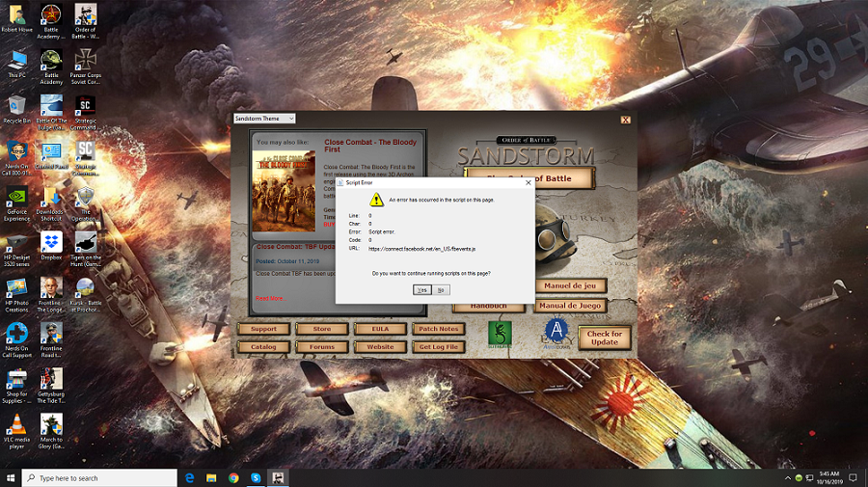868x487 pixels.
Task: Open the clock and date in taskbar
Action: pos(829,478)
